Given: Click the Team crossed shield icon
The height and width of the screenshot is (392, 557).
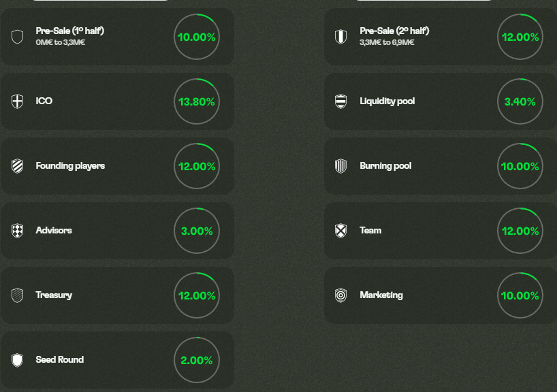Looking at the screenshot, I should (x=340, y=231).
